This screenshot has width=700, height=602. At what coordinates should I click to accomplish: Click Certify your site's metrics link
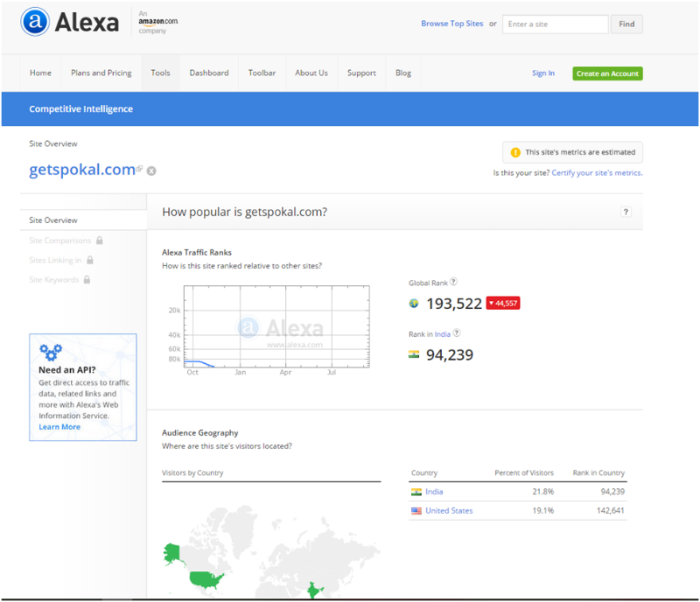point(598,173)
